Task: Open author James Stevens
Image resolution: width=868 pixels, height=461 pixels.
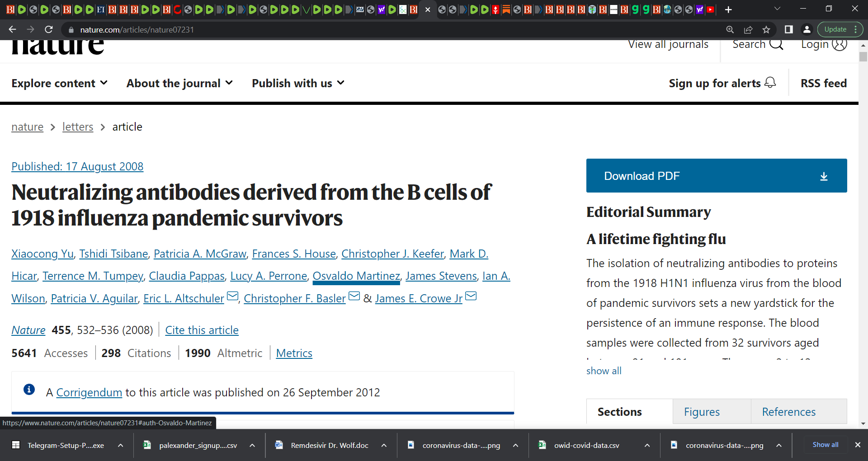Action: click(441, 276)
